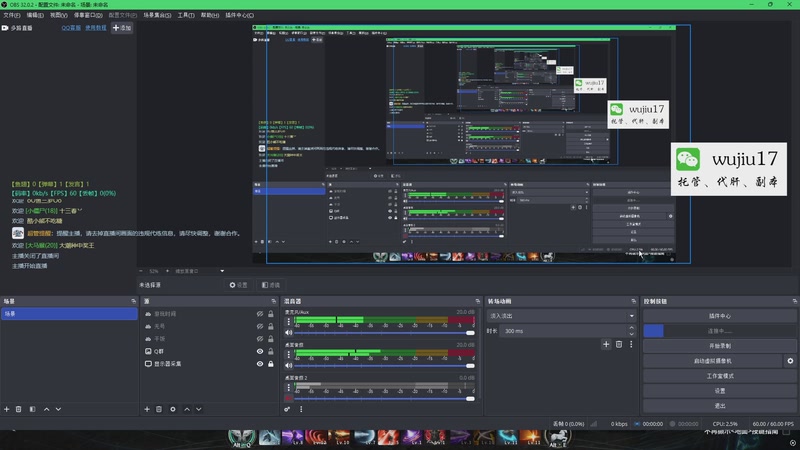
Task: Add a transition with plus icon in 转场动画
Action: tap(606, 344)
